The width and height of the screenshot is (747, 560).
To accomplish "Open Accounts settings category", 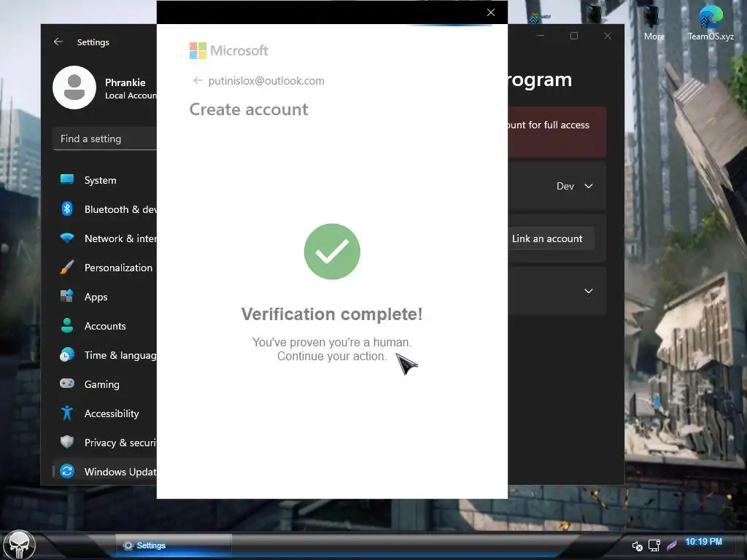I will tap(105, 326).
